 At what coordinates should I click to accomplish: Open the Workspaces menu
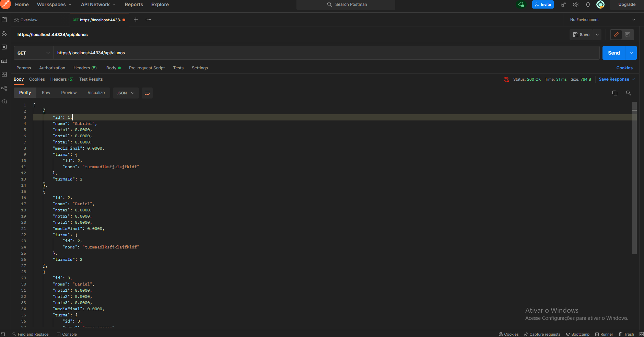tap(54, 4)
